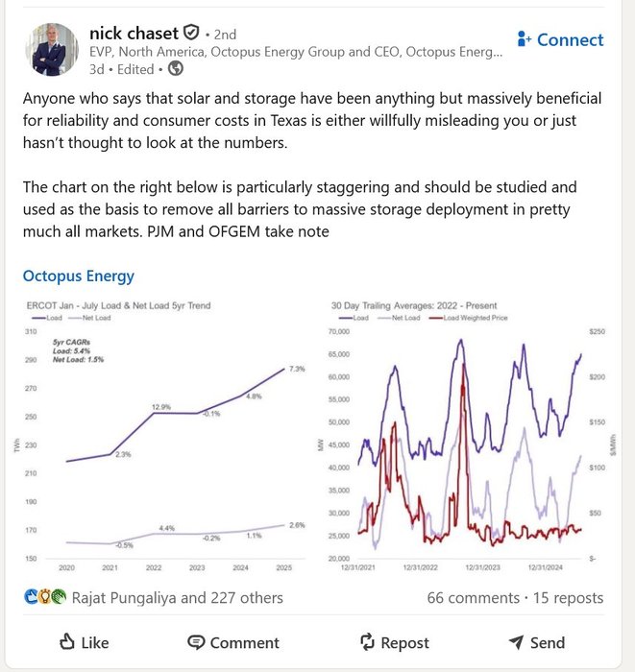Click the globe visibility icon
The width and height of the screenshot is (635, 672).
175,68
